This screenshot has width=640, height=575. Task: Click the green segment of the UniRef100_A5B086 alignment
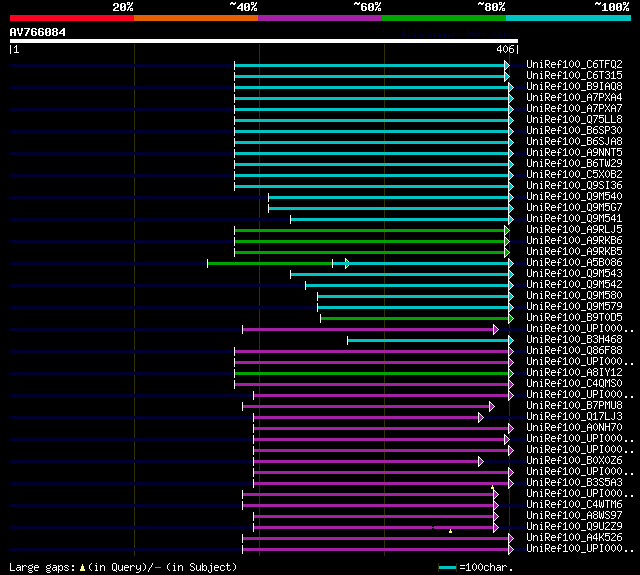[270, 264]
